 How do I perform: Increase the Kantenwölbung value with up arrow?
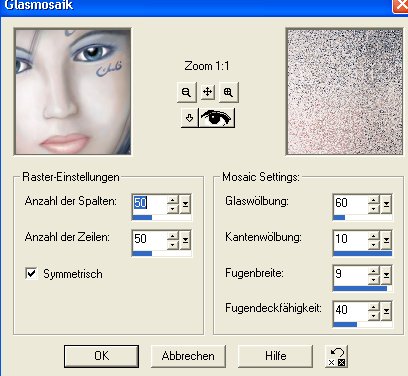click(x=374, y=236)
